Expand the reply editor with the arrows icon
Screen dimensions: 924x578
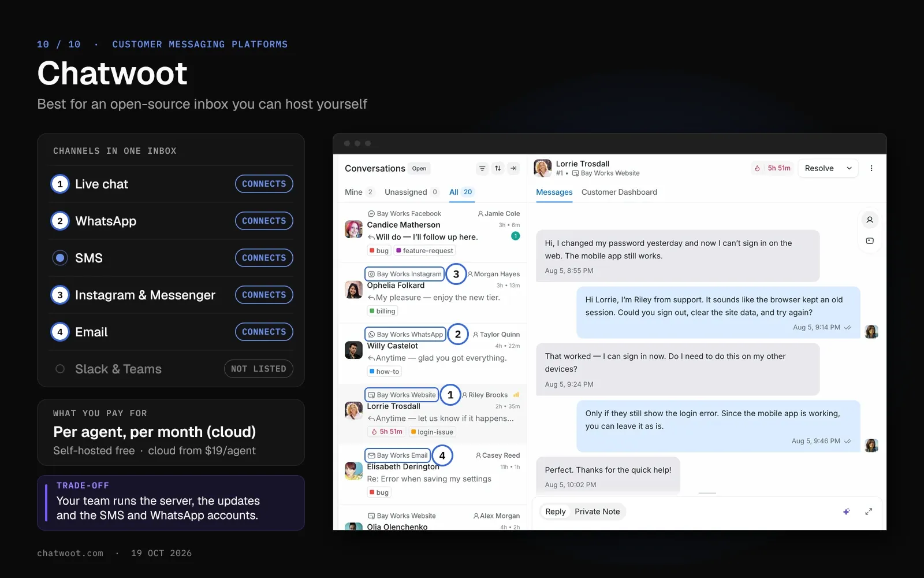tap(869, 512)
